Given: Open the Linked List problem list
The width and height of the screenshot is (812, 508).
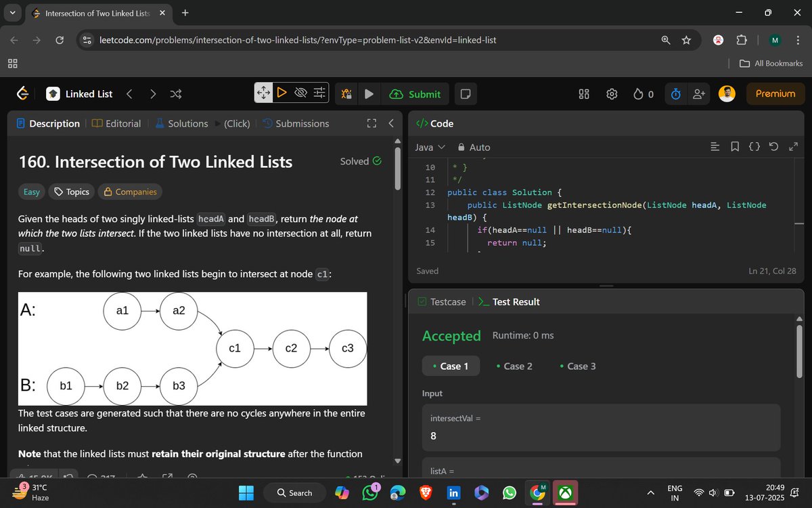Looking at the screenshot, I should pyautogui.click(x=80, y=94).
